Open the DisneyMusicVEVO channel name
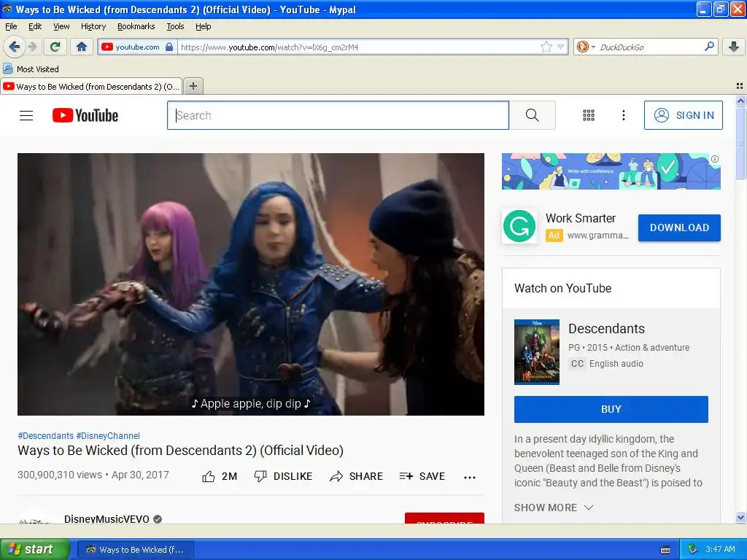 click(x=107, y=518)
